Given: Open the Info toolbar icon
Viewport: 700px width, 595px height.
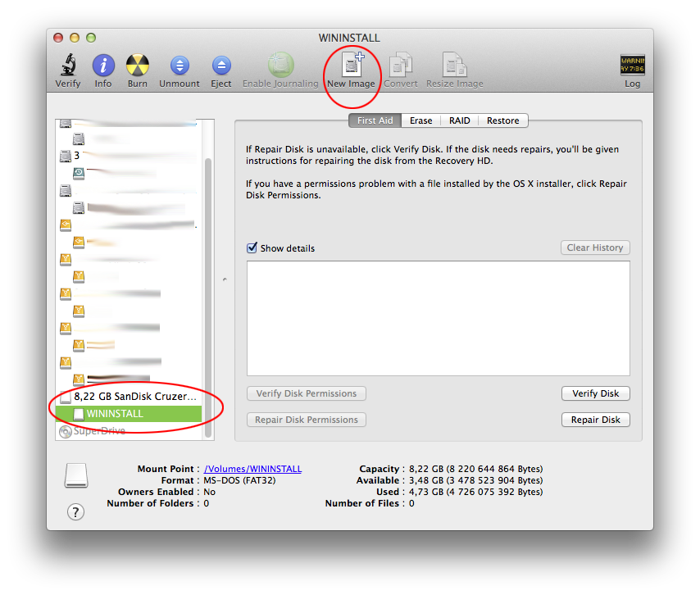Looking at the screenshot, I should [x=103, y=66].
